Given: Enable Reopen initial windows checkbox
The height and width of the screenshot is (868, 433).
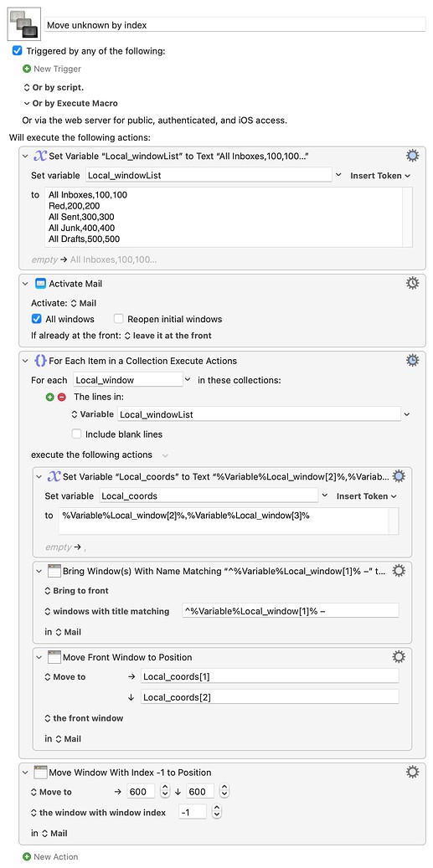Looking at the screenshot, I should (118, 319).
